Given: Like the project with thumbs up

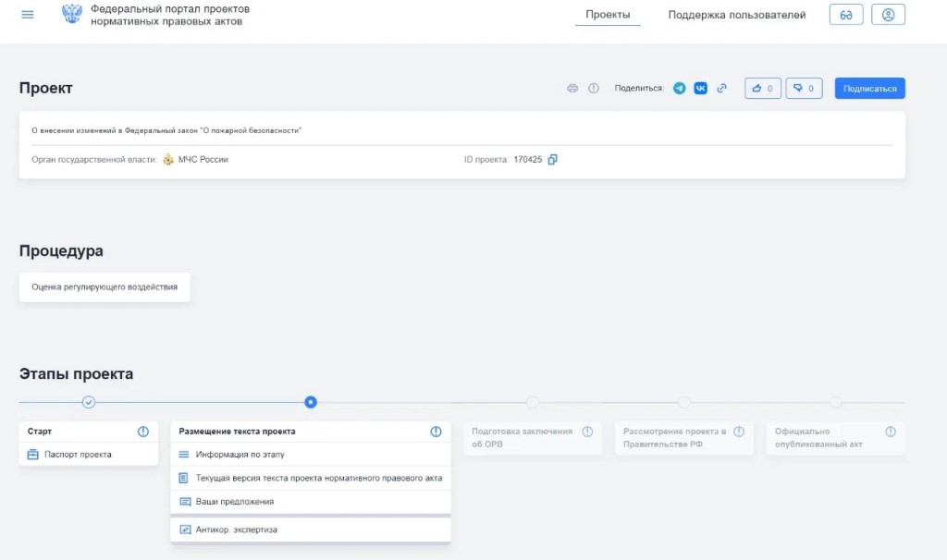Looking at the screenshot, I should 763,88.
